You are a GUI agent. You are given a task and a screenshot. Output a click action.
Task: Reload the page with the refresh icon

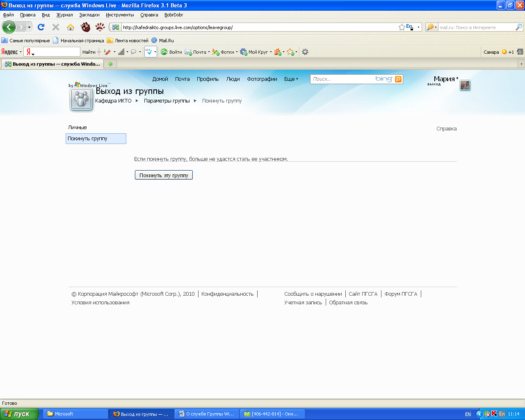[x=41, y=27]
